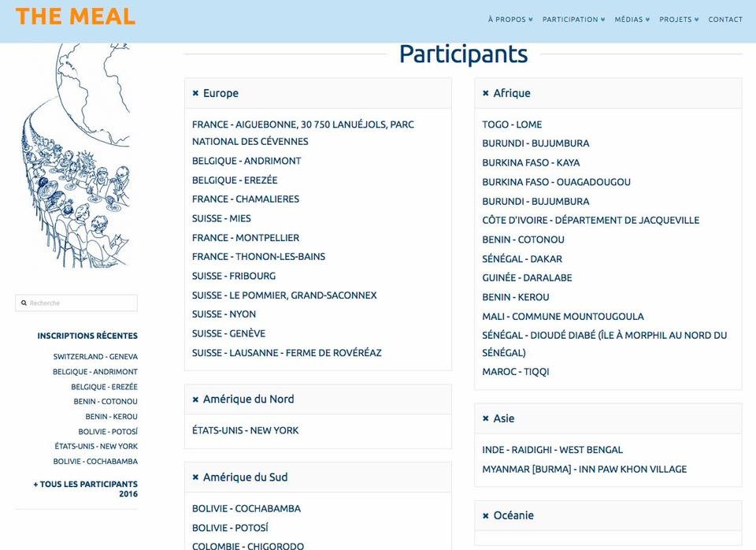Screen dimensions: 756x550
Task: Open Suisse - Lausanne - Ferme de Rovéréaz
Action: tap(287, 353)
